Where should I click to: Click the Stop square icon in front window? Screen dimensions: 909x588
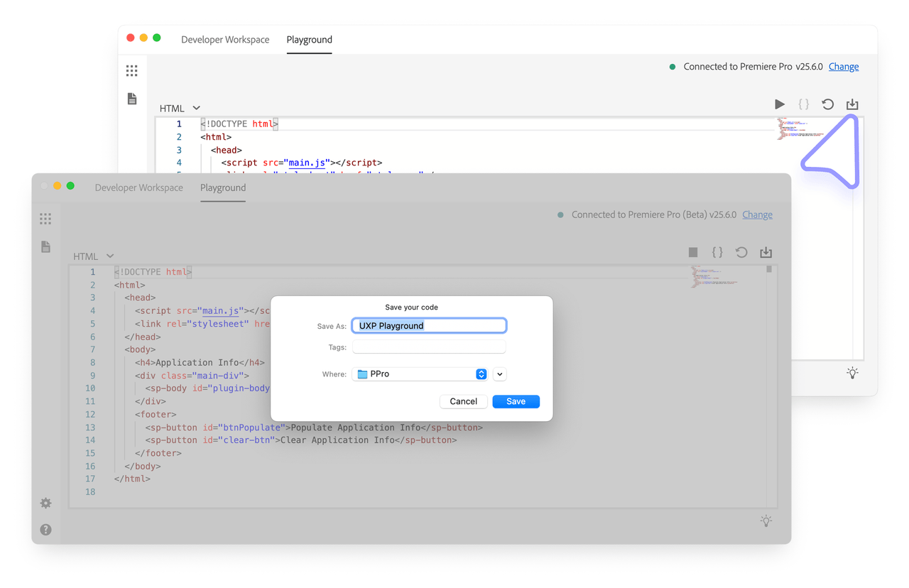(693, 252)
